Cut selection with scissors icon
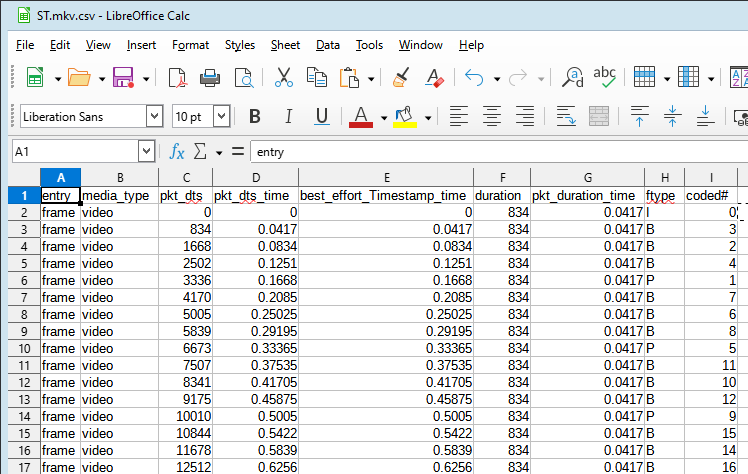Image resolution: width=748 pixels, height=474 pixels. point(283,78)
